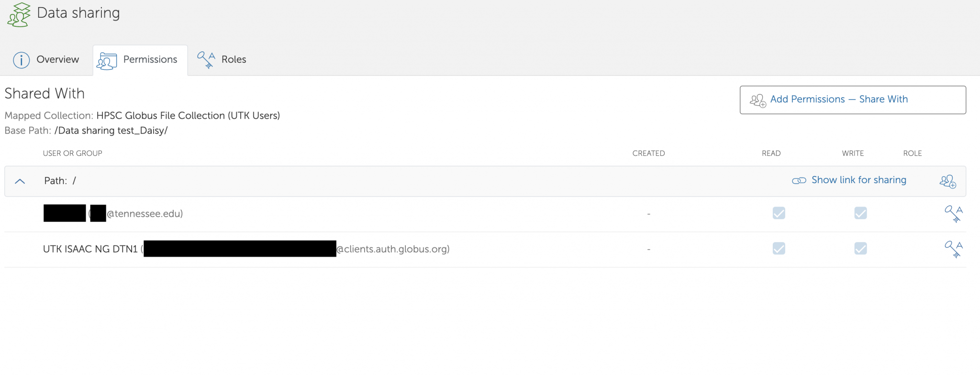Click the Data sharing collection icon

[x=19, y=15]
